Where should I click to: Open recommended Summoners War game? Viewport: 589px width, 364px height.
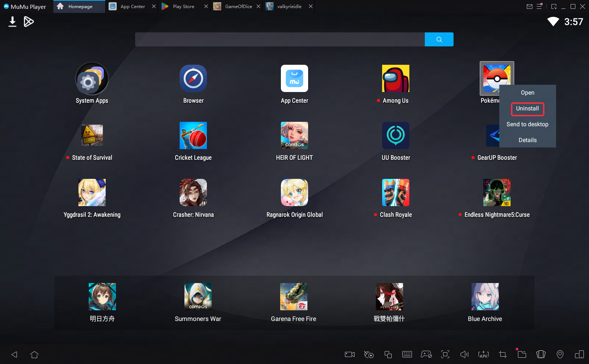pos(198,297)
